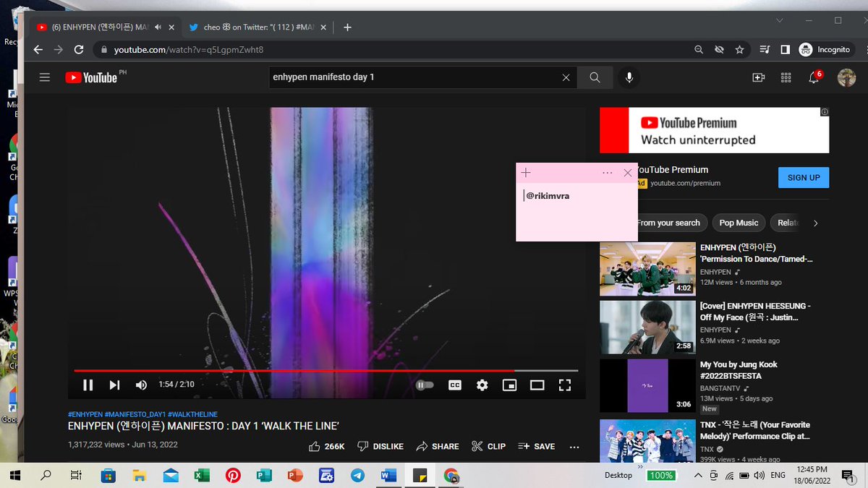The width and height of the screenshot is (868, 488).
Task: Open the Windows Start menu
Action: click(15, 475)
